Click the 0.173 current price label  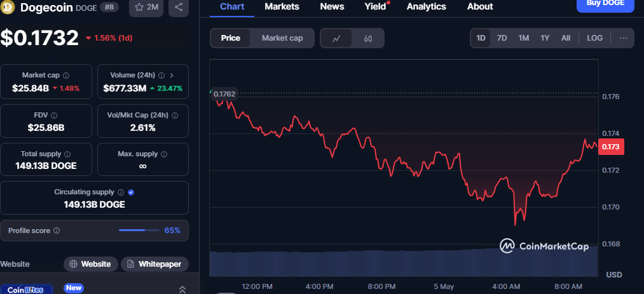coord(611,147)
